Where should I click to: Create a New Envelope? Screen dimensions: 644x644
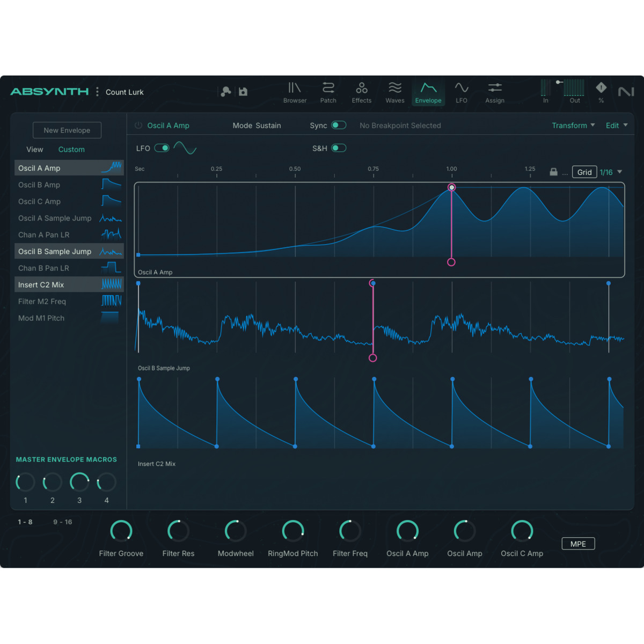coord(67,130)
